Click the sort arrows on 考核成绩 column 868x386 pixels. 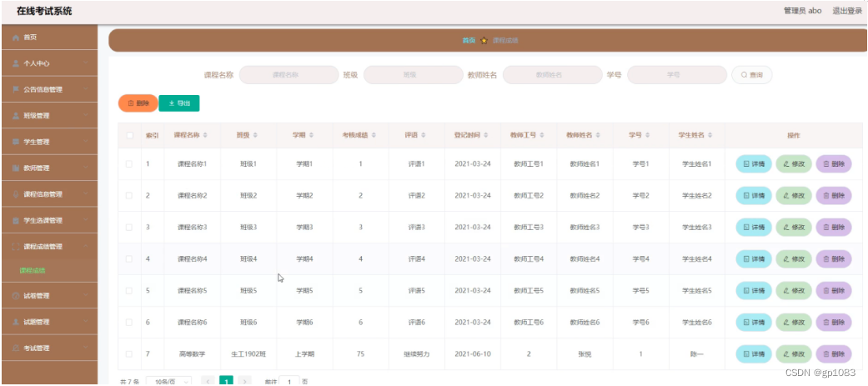(x=374, y=135)
